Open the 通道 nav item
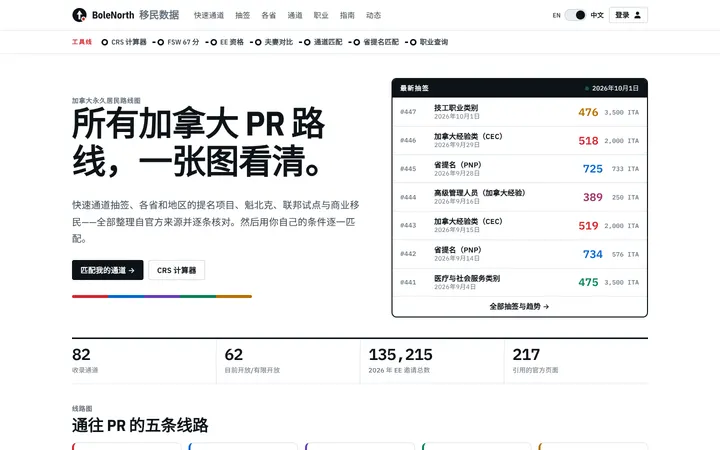The width and height of the screenshot is (720, 450). point(295,15)
